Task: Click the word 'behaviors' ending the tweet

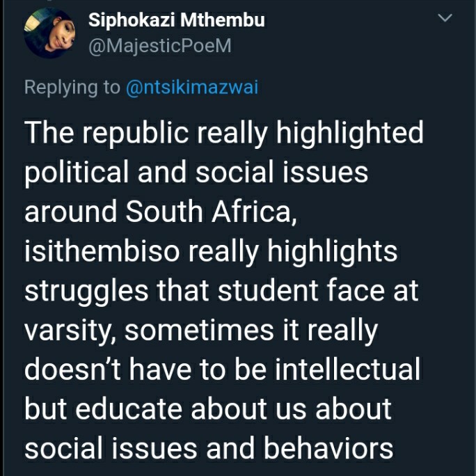Action: (x=328, y=448)
